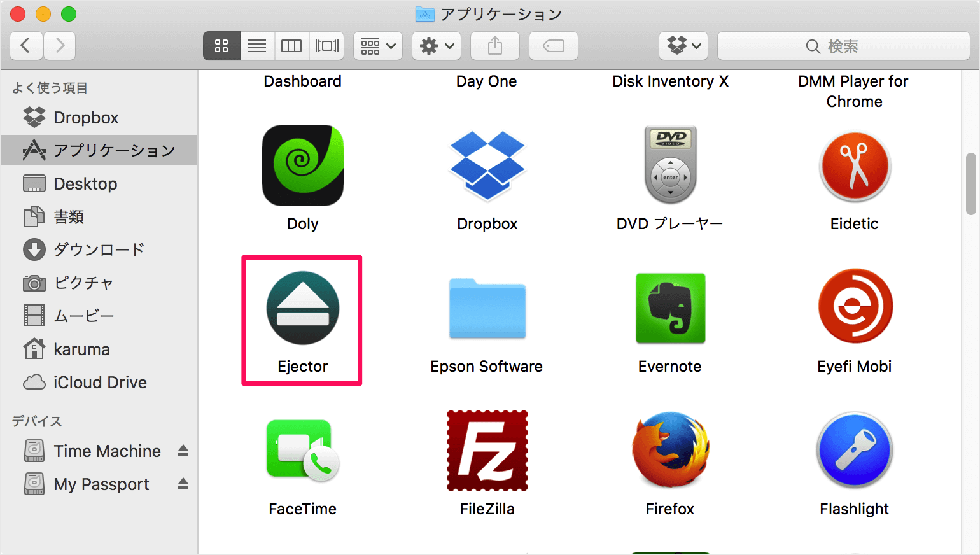Launch the Ejector app icon

[x=303, y=308]
